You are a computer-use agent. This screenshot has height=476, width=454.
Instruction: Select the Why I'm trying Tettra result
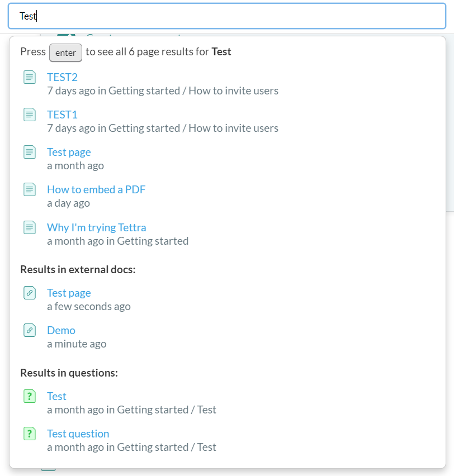96,227
